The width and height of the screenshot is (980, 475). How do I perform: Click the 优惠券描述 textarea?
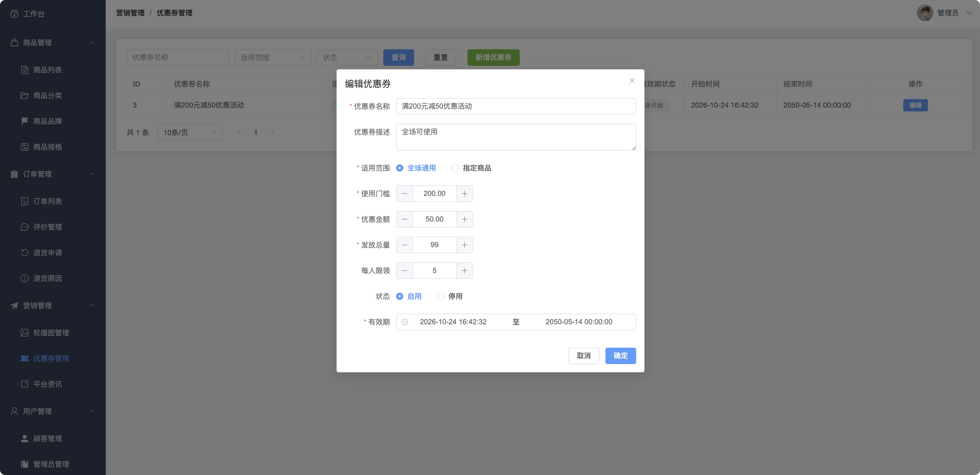point(516,137)
